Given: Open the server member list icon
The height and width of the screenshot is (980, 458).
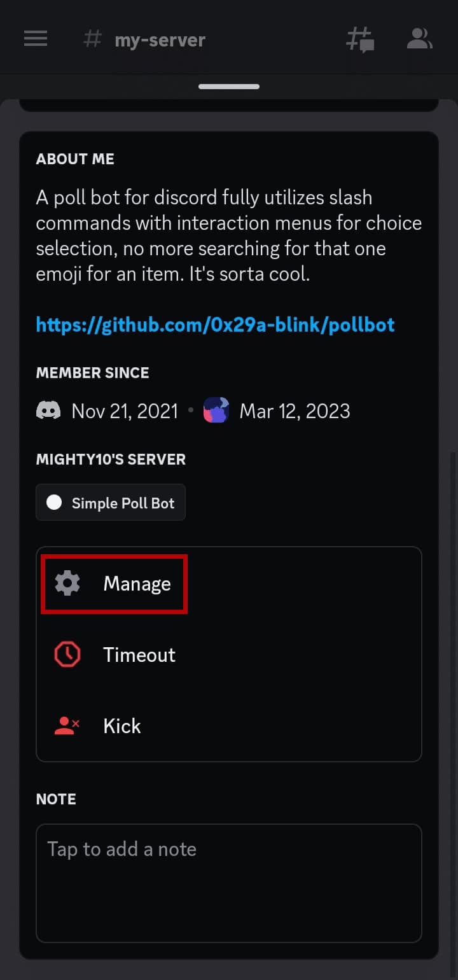Looking at the screenshot, I should (419, 38).
